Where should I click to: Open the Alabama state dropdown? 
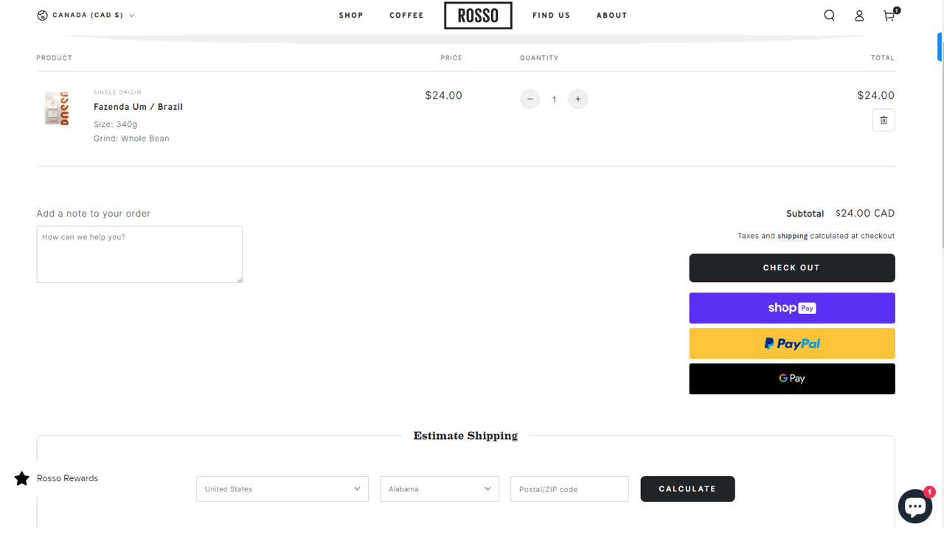pos(440,489)
